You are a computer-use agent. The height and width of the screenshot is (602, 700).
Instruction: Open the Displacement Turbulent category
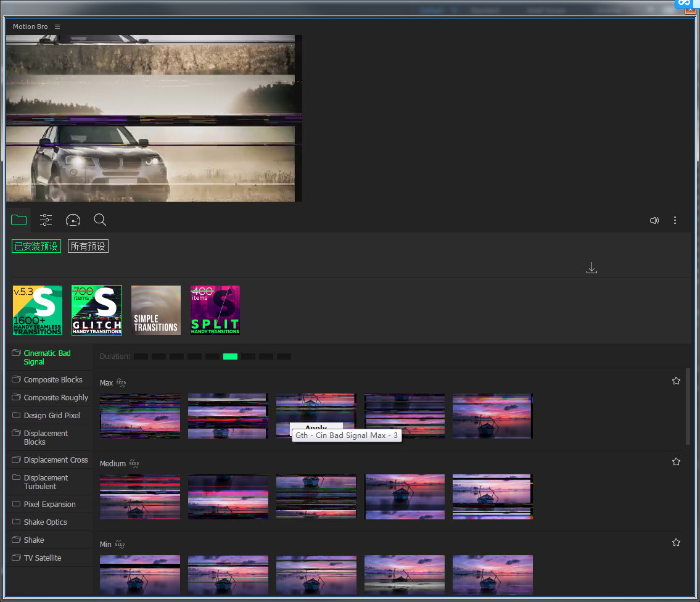tap(50, 482)
